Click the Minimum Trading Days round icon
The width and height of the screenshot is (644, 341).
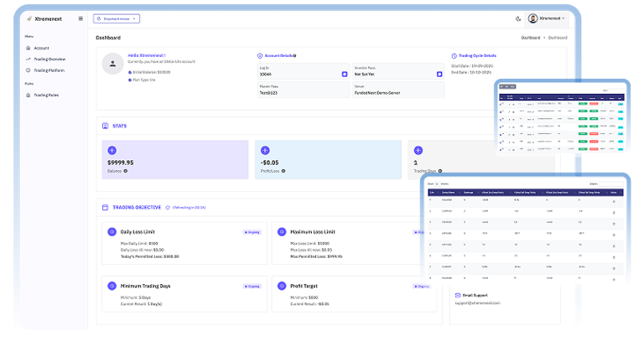pyautogui.click(x=112, y=286)
